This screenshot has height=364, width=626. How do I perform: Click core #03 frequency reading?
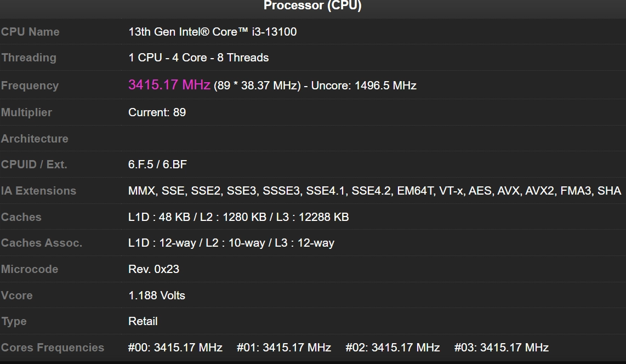(x=502, y=348)
